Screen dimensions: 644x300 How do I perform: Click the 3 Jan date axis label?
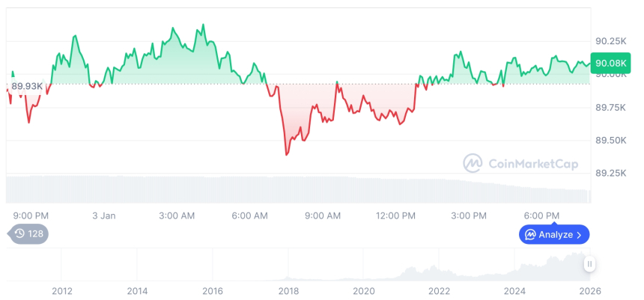(104, 215)
